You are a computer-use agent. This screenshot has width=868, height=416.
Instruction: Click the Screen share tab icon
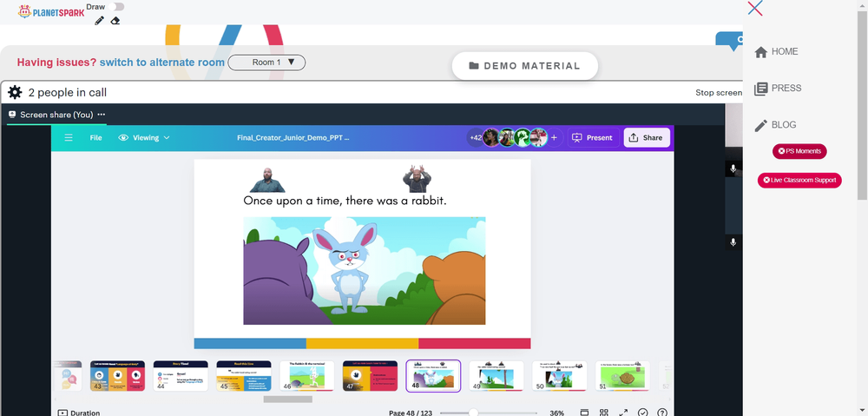[12, 115]
